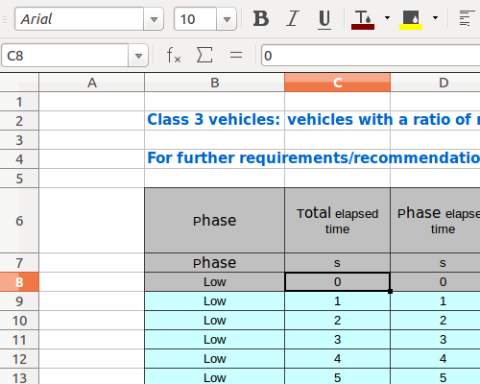Toggle Italic formatting
The height and width of the screenshot is (384, 480).
(x=292, y=19)
